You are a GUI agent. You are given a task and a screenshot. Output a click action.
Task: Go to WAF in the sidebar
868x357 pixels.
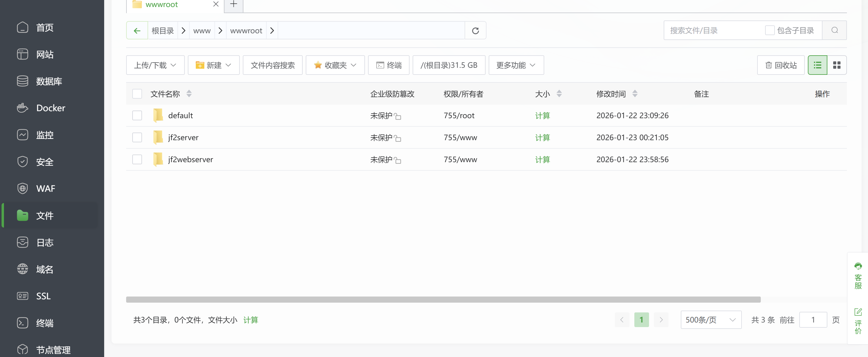coord(46,188)
